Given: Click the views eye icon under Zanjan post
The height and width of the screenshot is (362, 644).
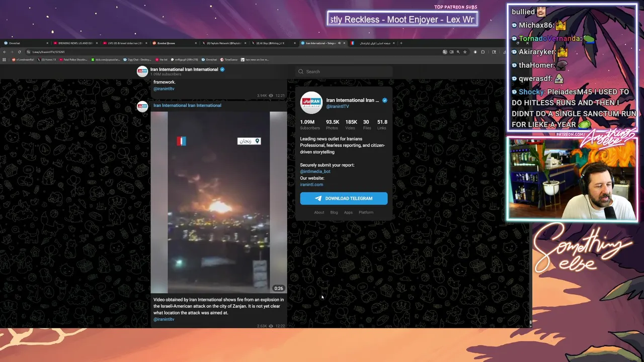Looking at the screenshot, I should [x=271, y=326].
